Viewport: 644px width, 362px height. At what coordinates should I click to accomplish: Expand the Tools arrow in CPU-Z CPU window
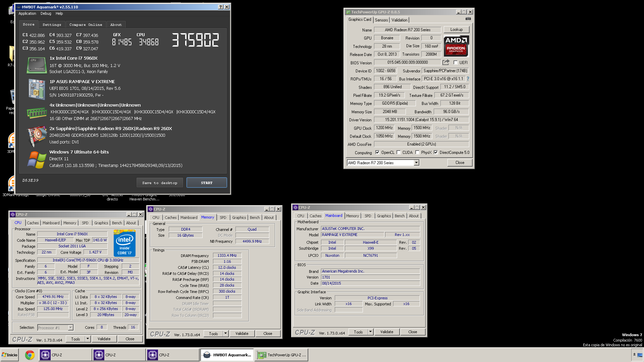(x=88, y=339)
